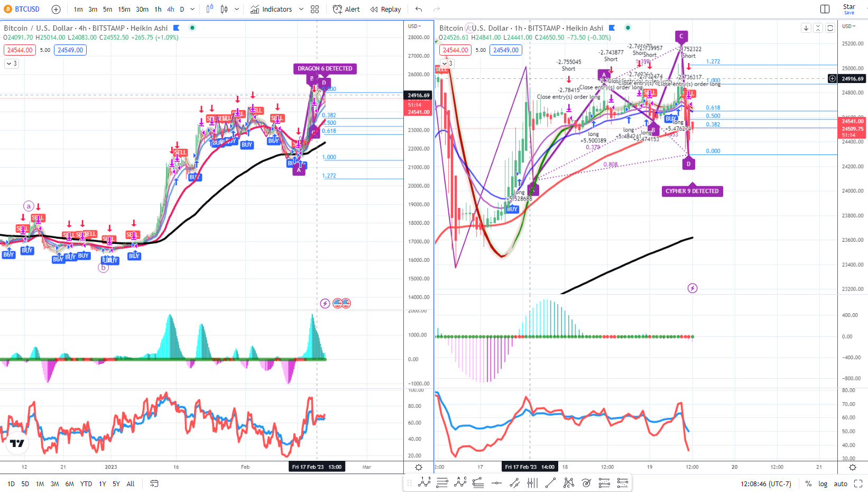
Task: Toggle market status dot on the 4h chart
Action: click(192, 28)
